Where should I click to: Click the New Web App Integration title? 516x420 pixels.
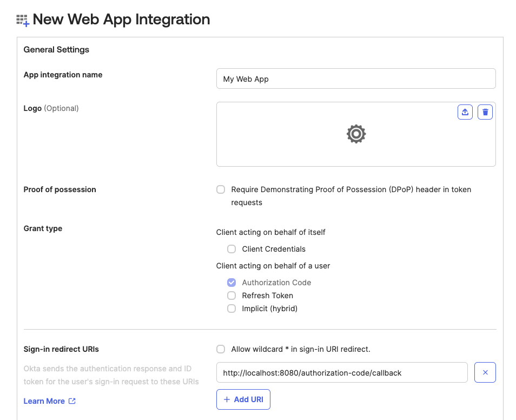(x=121, y=19)
